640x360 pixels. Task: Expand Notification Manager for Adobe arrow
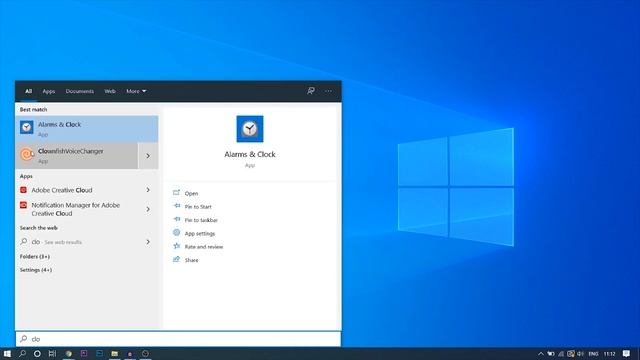coord(148,209)
